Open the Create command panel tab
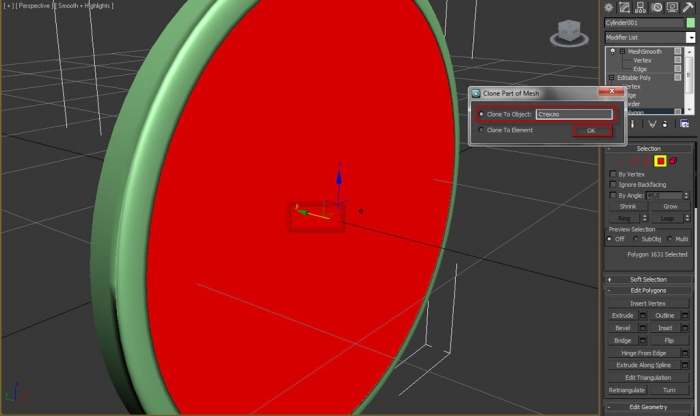 tap(608, 7)
